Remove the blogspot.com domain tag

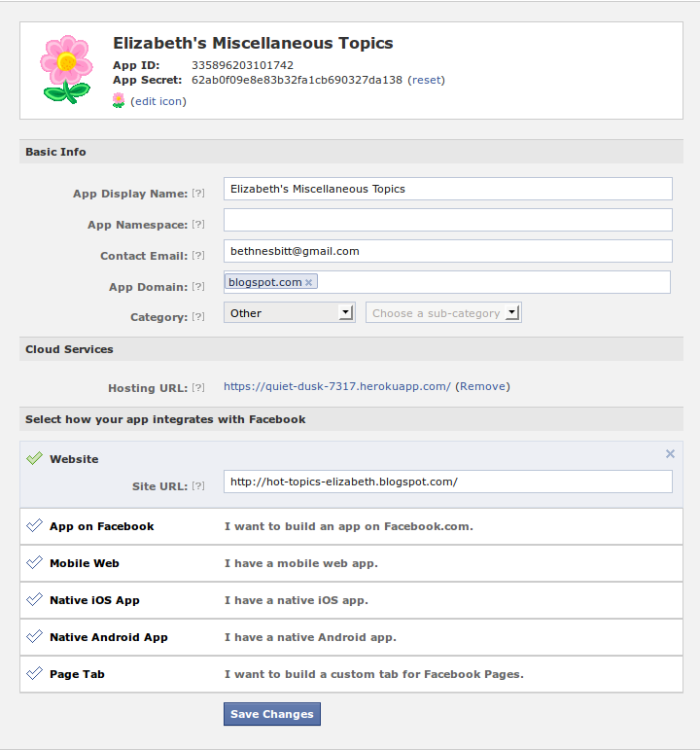point(309,282)
